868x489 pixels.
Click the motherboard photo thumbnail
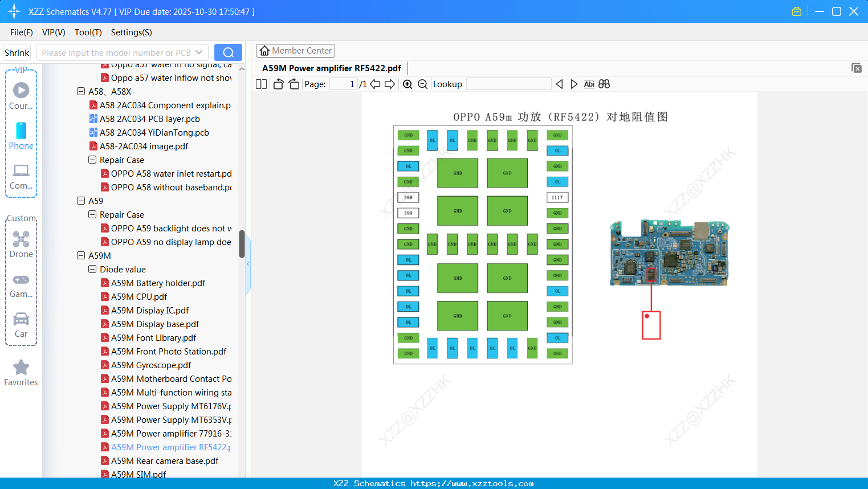click(x=670, y=252)
